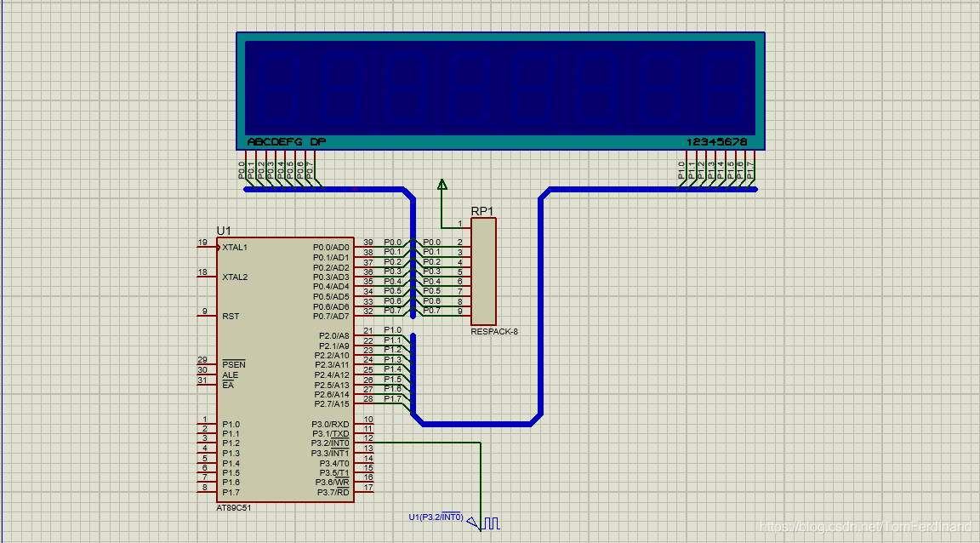The width and height of the screenshot is (980, 543).
Task: Click the P0.0/AD0 pin label
Action: (x=331, y=247)
